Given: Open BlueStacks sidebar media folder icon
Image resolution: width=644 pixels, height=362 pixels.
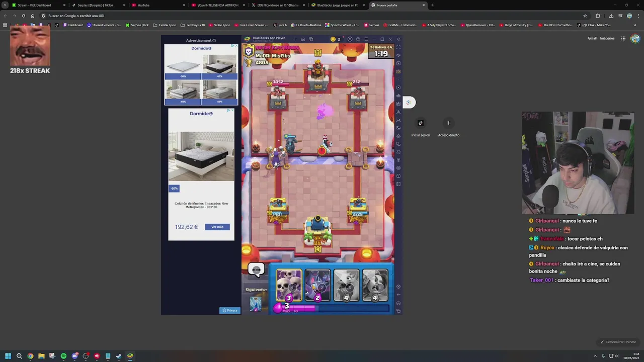Looking at the screenshot, I should (x=398, y=128).
